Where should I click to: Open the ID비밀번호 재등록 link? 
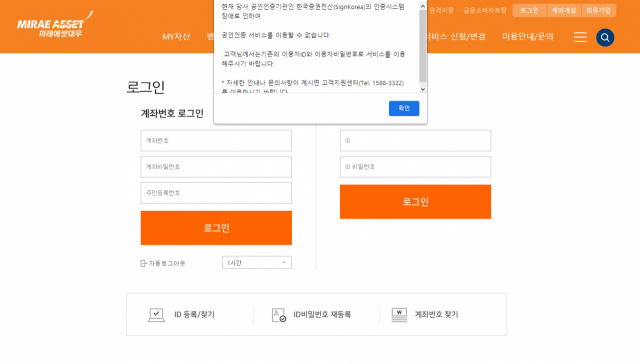322,315
